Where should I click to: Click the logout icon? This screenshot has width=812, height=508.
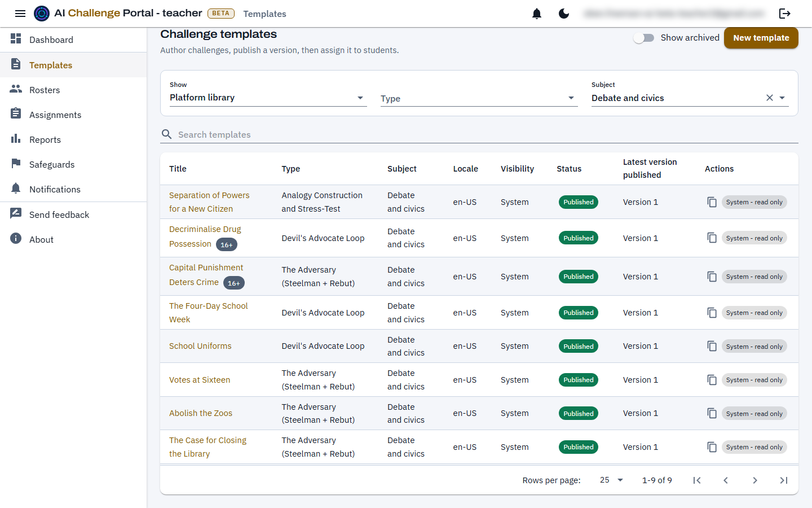pyautogui.click(x=785, y=14)
